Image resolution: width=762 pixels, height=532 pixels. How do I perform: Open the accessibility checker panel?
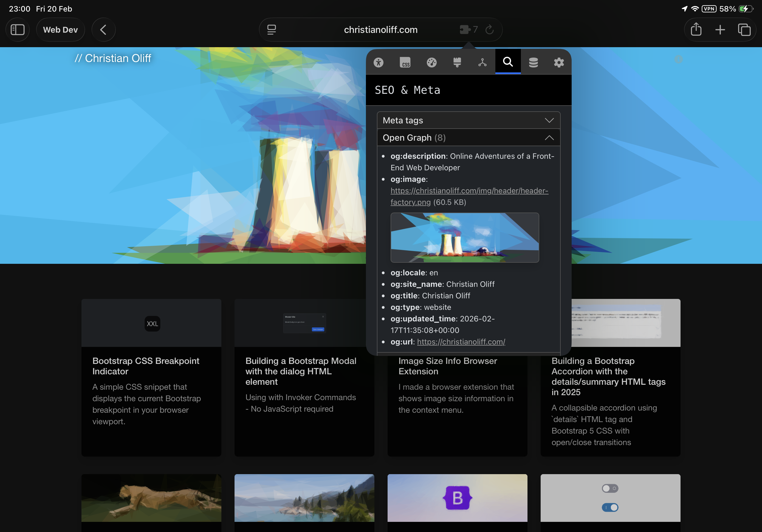pos(379,62)
